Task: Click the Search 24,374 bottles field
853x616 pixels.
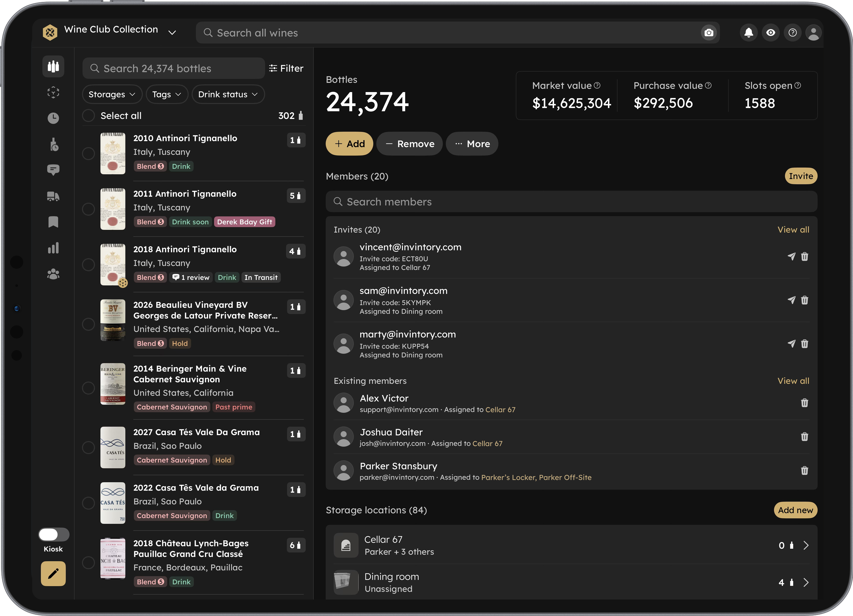Action: [x=174, y=68]
